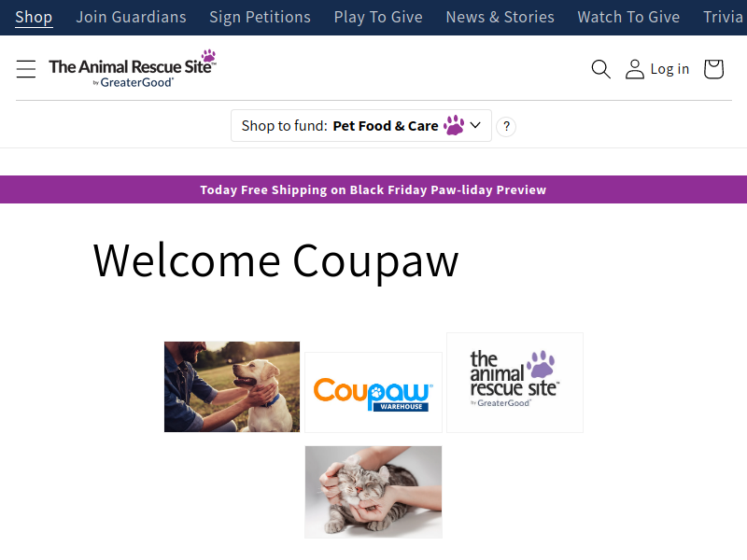
Task: Open the hamburger navigation menu
Action: [26, 68]
